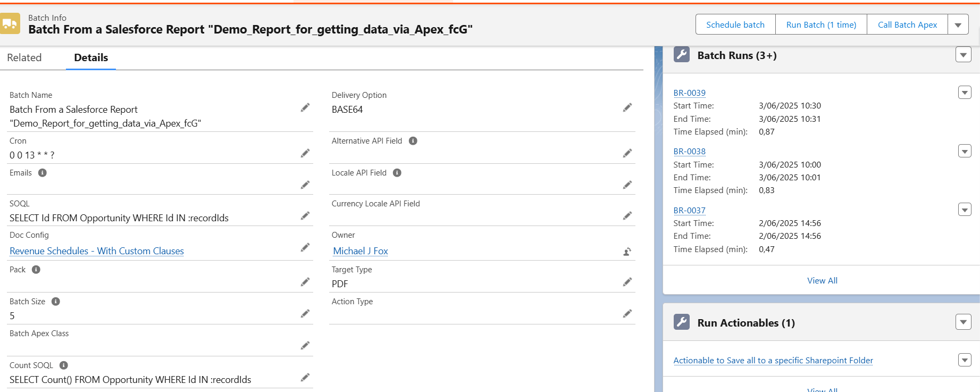980x392 pixels.
Task: Click View All under Batch Runs
Action: coord(822,280)
